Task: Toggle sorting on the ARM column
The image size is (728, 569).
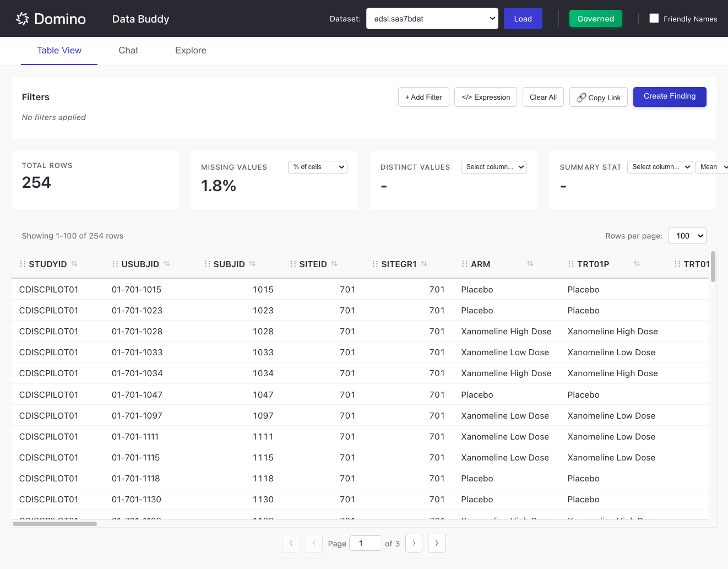Action: pos(530,264)
